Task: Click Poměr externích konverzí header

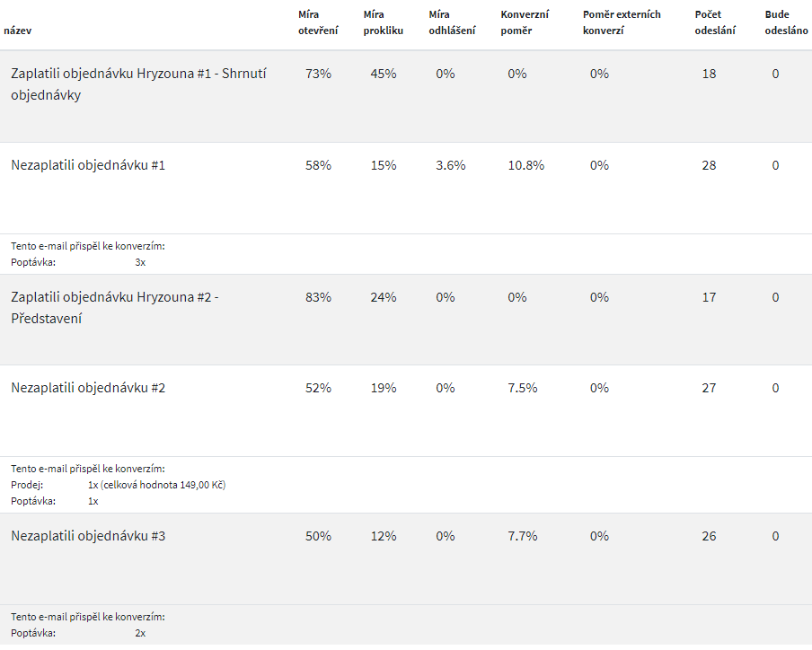Action: pyautogui.click(x=622, y=22)
